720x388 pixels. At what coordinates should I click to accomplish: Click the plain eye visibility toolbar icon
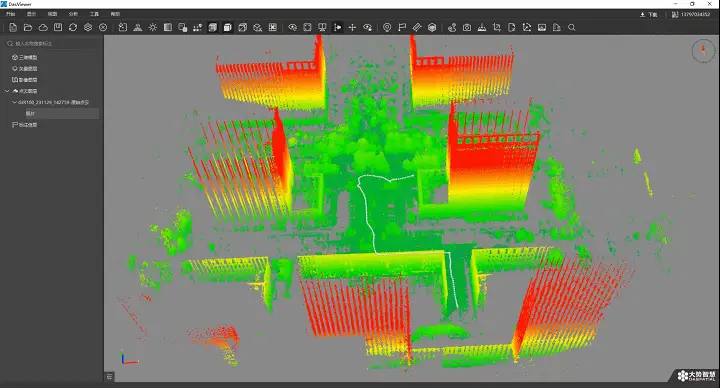pos(292,28)
